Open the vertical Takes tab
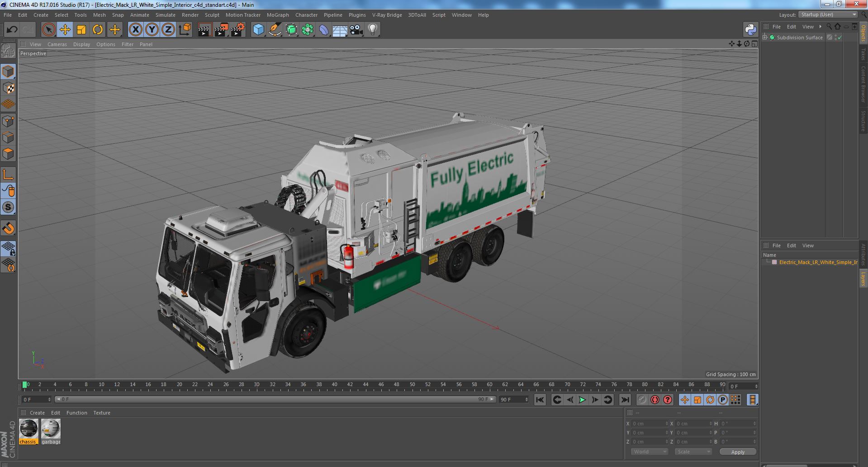 pos(863,54)
